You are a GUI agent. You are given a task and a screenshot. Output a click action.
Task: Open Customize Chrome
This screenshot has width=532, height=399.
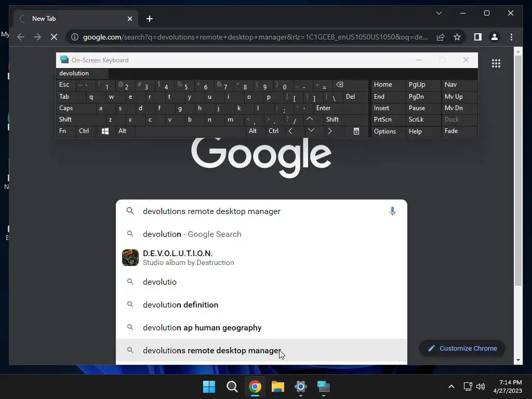point(462,349)
